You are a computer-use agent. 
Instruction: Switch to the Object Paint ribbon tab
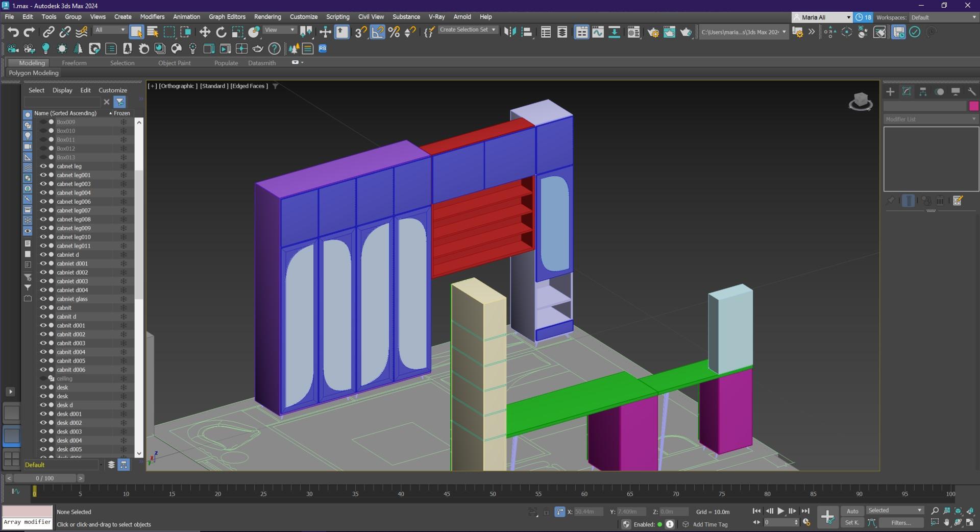pyautogui.click(x=174, y=63)
